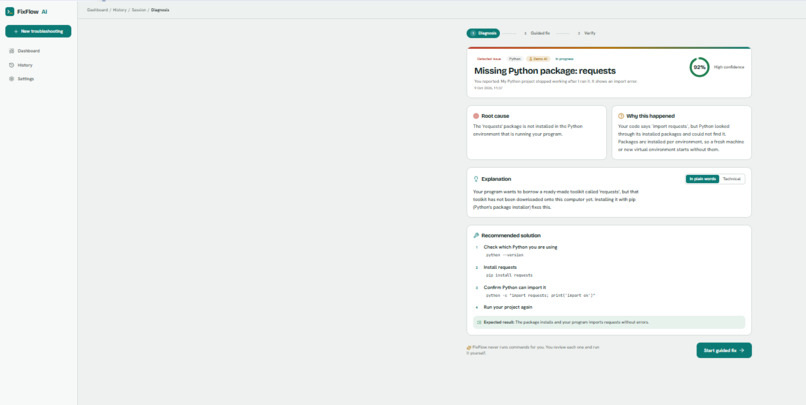
Task: Click the Settings gear icon in sidebar
Action: [12, 79]
